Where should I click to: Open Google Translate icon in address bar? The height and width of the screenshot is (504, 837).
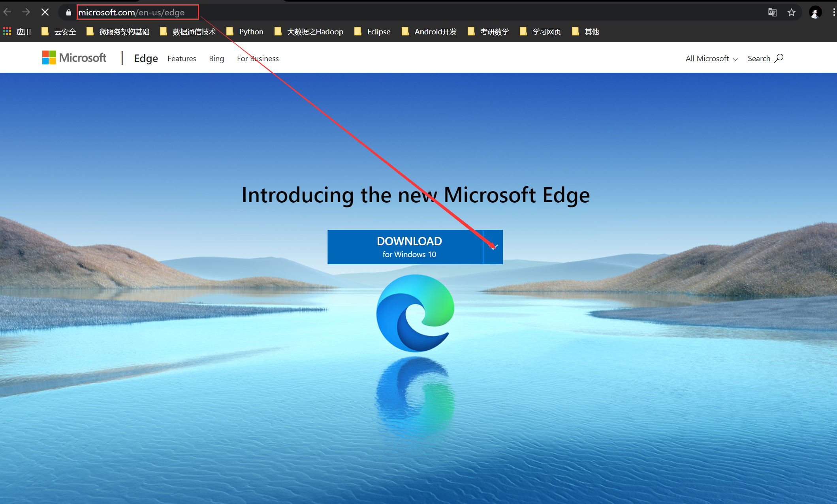click(x=773, y=12)
